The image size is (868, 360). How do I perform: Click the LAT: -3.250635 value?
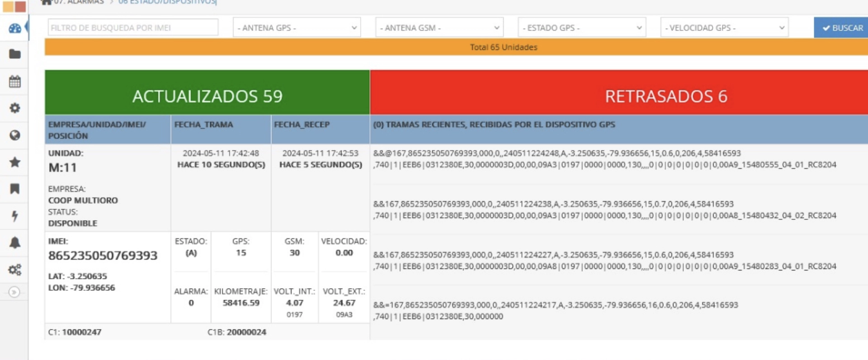point(78,276)
